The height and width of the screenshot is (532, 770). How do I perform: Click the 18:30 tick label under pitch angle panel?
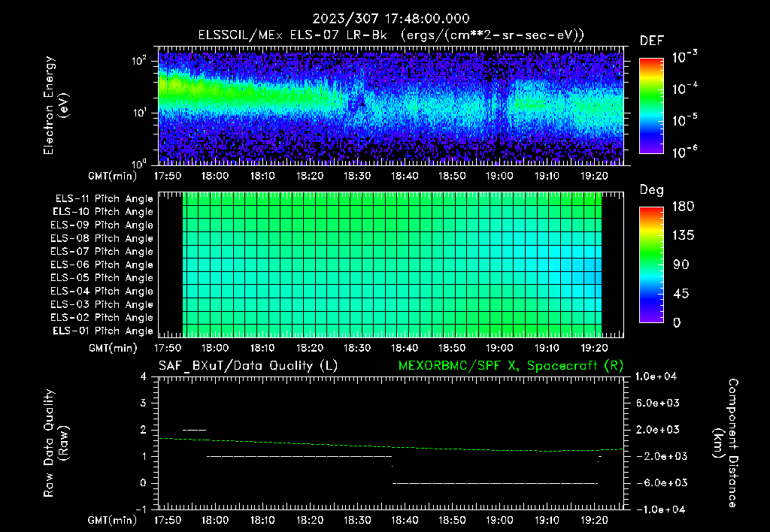point(357,348)
